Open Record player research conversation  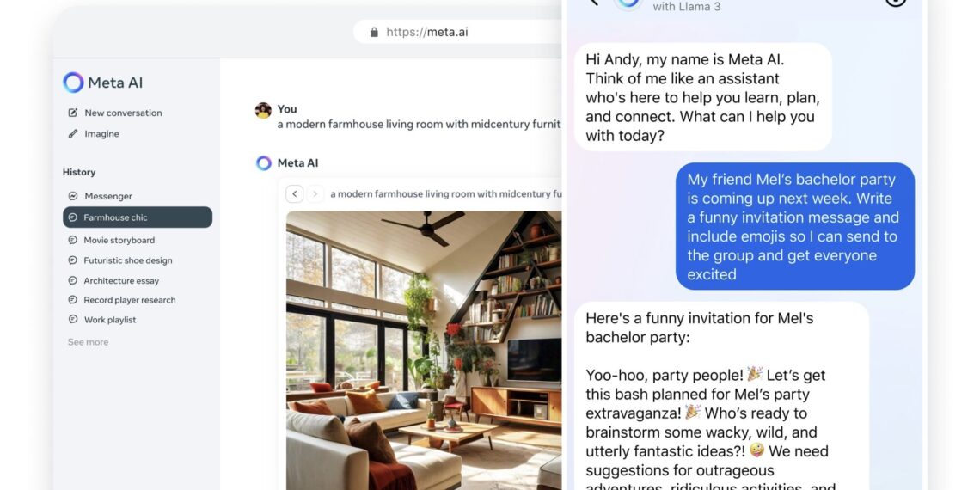(x=129, y=300)
